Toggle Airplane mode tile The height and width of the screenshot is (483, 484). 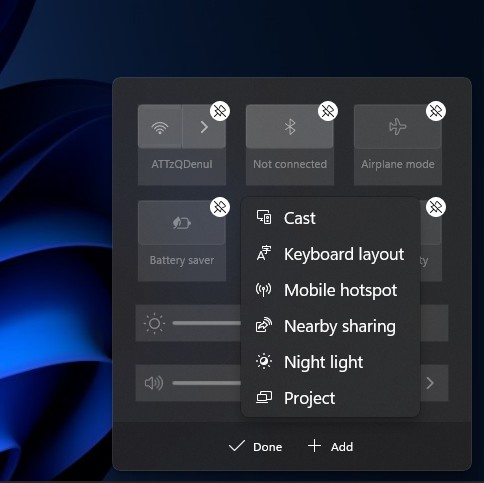click(398, 127)
